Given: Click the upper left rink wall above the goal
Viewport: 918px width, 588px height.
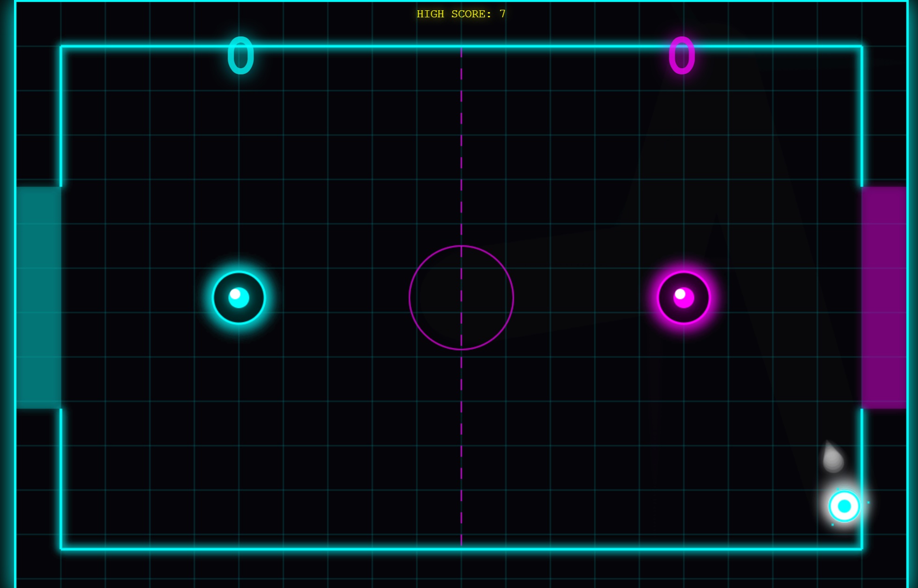Looking at the screenshot, I should [61, 117].
